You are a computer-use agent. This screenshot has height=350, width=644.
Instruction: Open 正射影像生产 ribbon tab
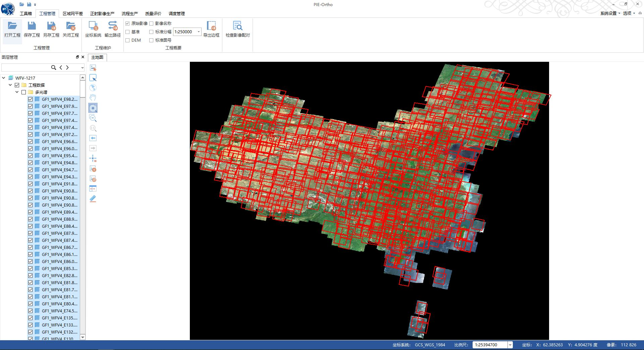pos(102,14)
